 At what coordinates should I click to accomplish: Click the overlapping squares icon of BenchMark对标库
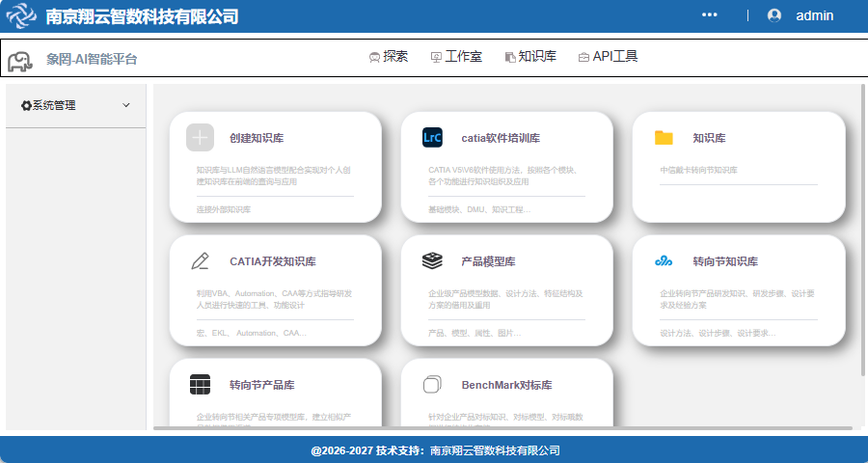(432, 384)
